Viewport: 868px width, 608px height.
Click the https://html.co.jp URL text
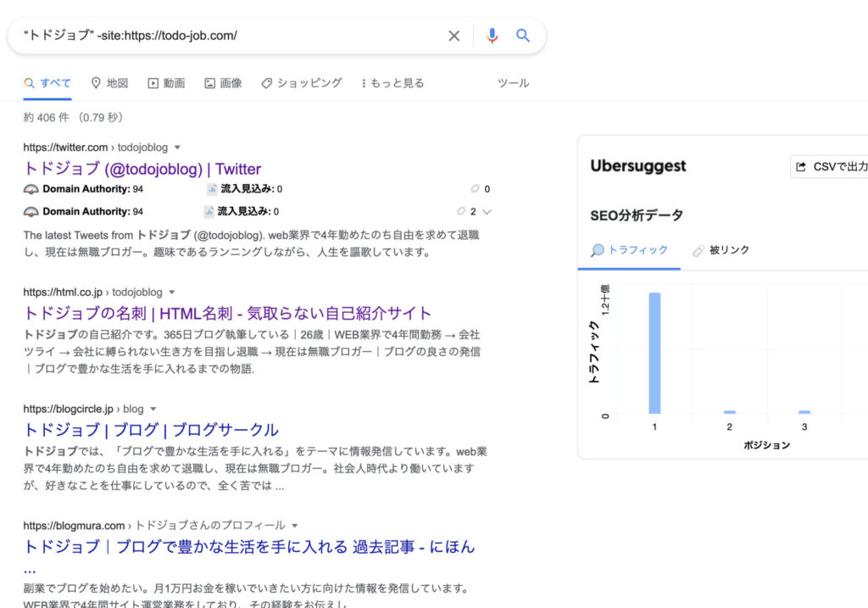click(63, 293)
